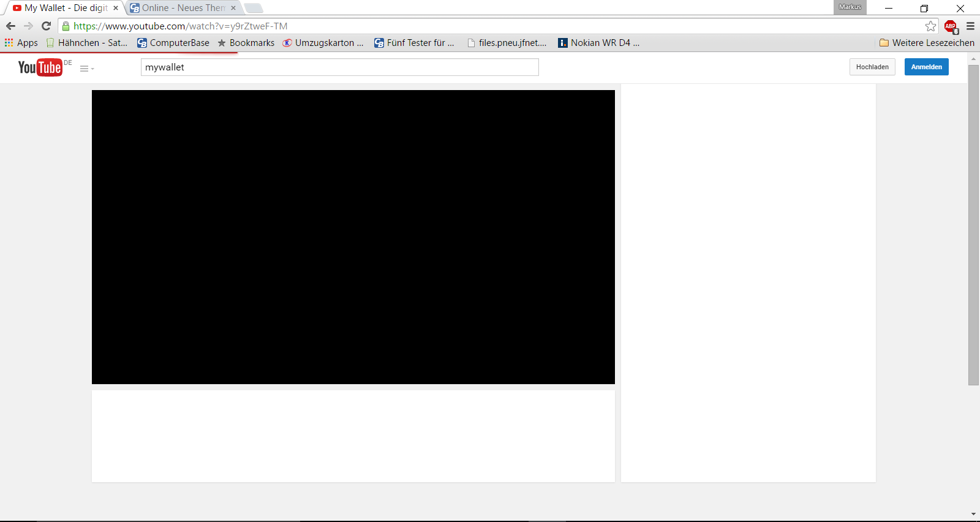Viewport: 980px width, 522px height.
Task: Click the black video player area
Action: [353, 237]
